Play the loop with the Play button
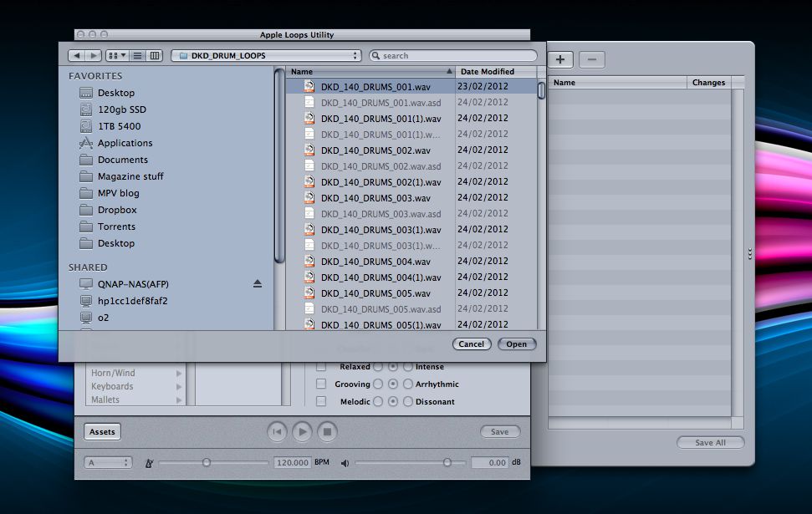The width and height of the screenshot is (812, 514). (303, 432)
